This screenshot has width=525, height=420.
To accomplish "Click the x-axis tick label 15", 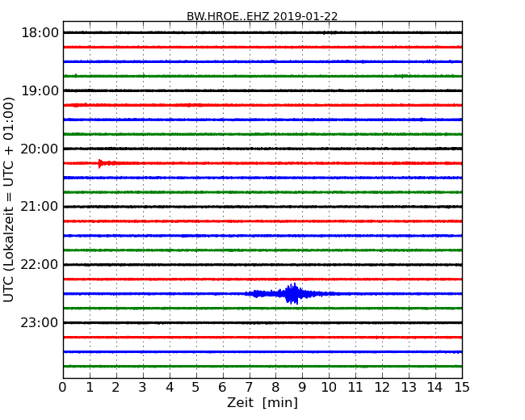I will click(x=462, y=387).
